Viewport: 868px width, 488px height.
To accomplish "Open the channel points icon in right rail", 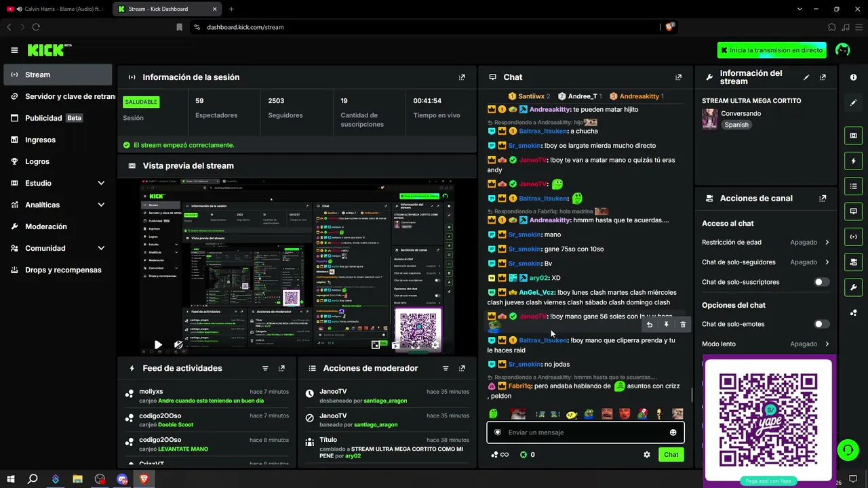I will 853,312.
